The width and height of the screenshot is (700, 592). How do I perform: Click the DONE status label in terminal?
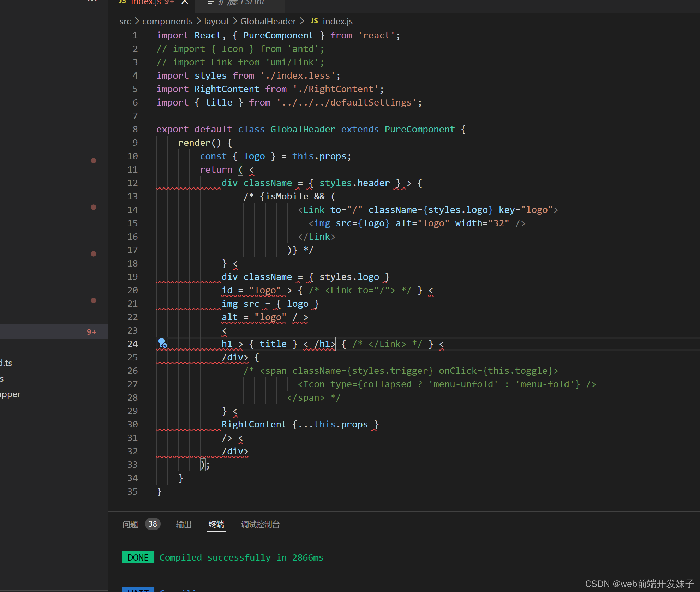point(138,557)
